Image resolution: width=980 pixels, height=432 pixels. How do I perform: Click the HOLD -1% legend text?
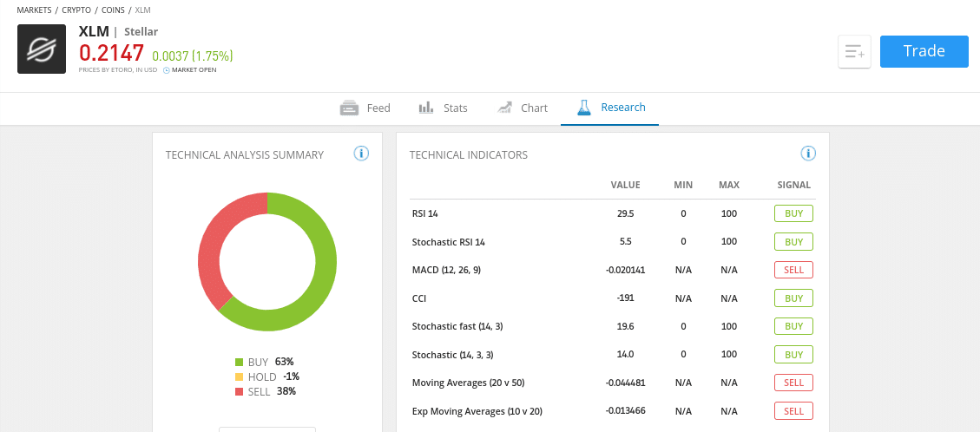tap(273, 377)
